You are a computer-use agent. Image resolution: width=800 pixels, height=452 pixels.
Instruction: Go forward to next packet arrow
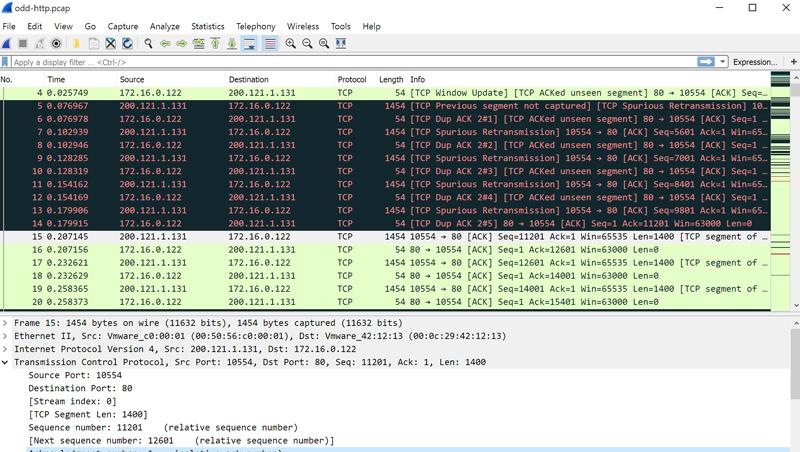point(182,44)
